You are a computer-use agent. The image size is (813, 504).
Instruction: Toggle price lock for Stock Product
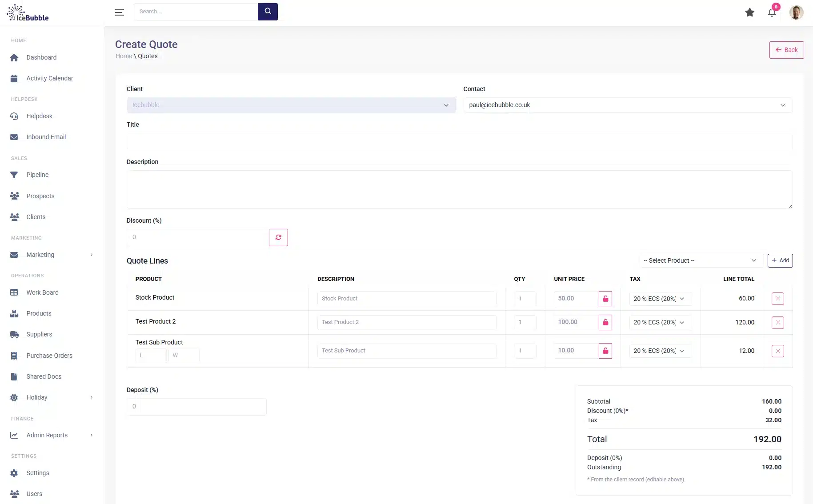coord(605,299)
